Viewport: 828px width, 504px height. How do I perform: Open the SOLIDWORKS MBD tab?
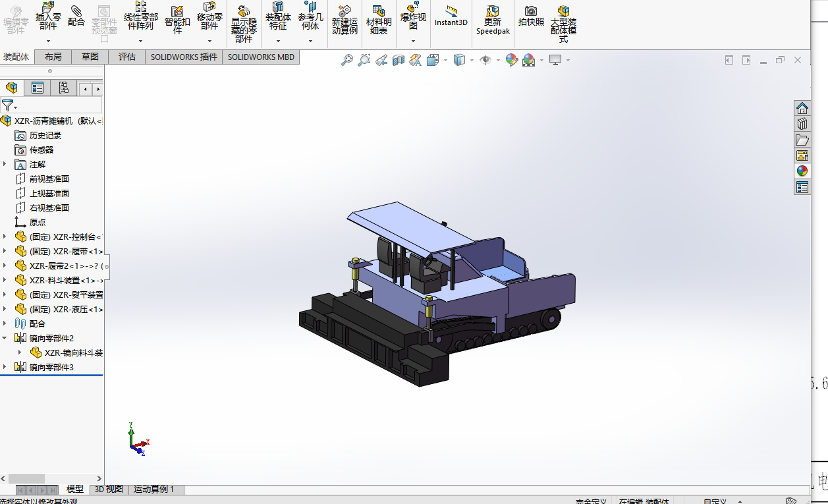pyautogui.click(x=261, y=57)
